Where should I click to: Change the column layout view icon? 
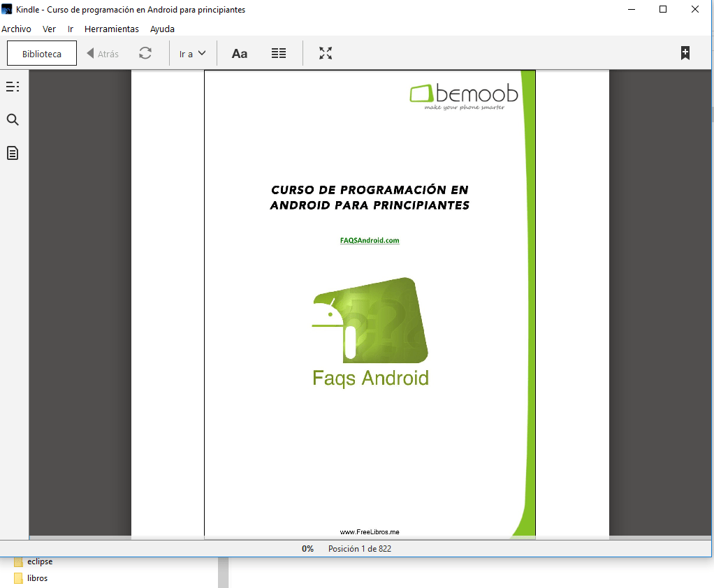coord(279,54)
